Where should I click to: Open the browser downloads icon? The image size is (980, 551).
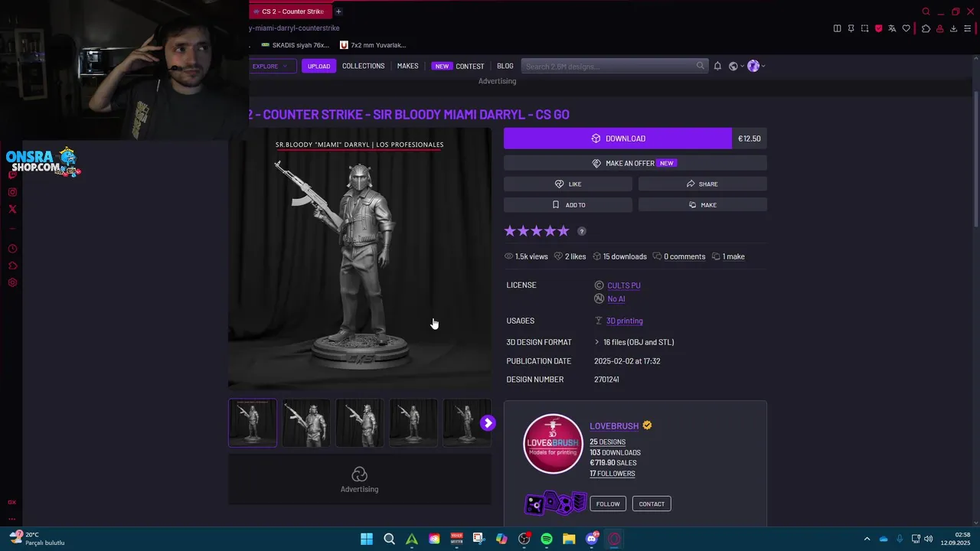point(953,28)
